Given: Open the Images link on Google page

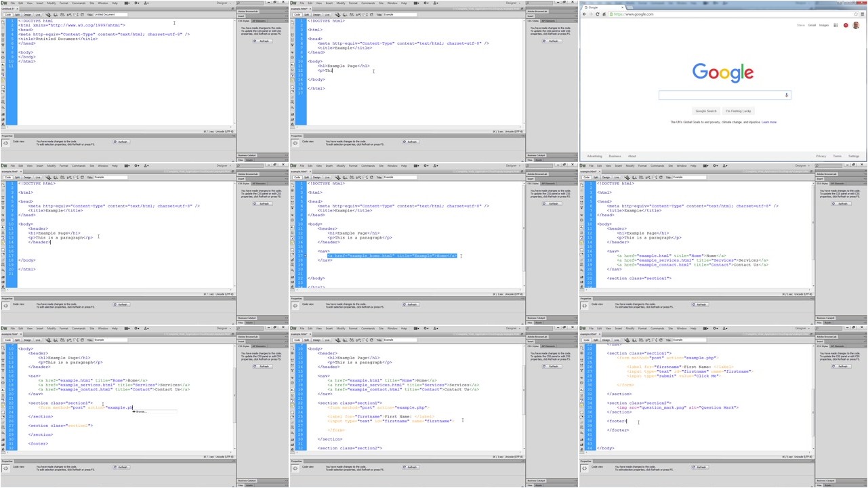Looking at the screenshot, I should (x=824, y=25).
